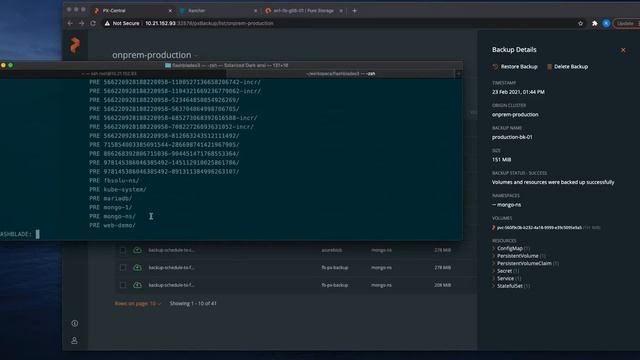Open a new browser tab with plus

pyautogui.click(x=354, y=11)
